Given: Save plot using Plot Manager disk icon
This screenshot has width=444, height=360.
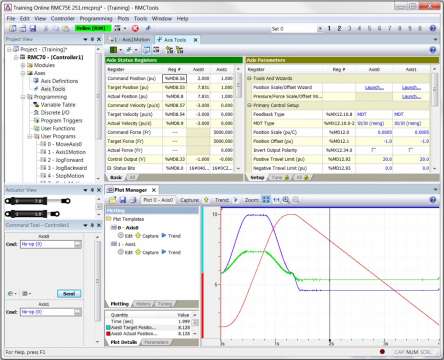Looking at the screenshot, I should (123, 200).
